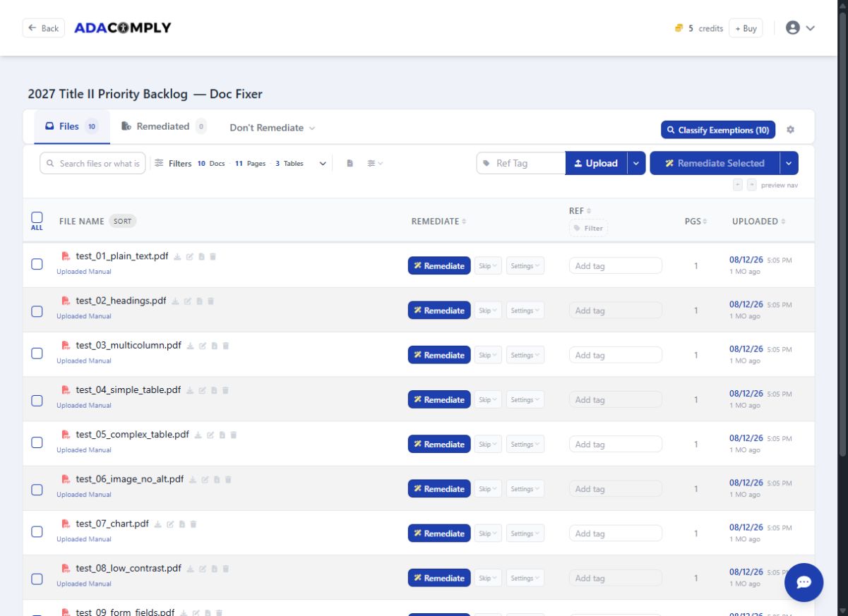
Task: Download test_08_low_contrast.pdf via its download icon
Action: tap(191, 569)
